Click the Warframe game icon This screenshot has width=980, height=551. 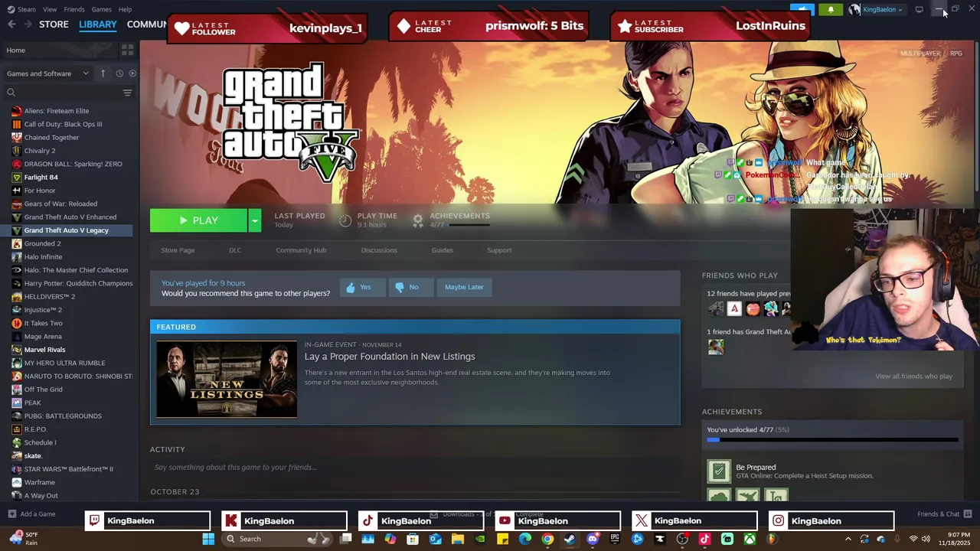tap(17, 482)
